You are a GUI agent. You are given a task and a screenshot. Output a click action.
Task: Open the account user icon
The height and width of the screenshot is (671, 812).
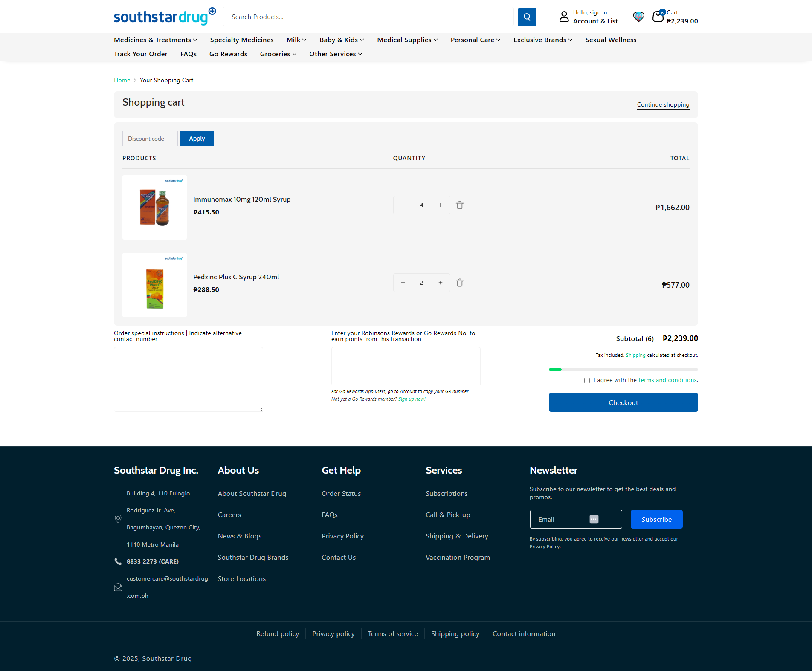(x=564, y=17)
